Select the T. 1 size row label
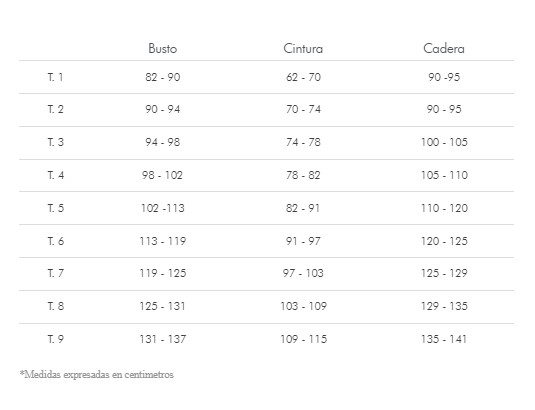This screenshot has height=410, width=535. point(56,77)
